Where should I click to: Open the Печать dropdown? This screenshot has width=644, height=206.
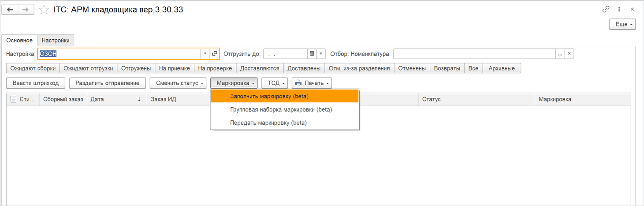[x=312, y=83]
